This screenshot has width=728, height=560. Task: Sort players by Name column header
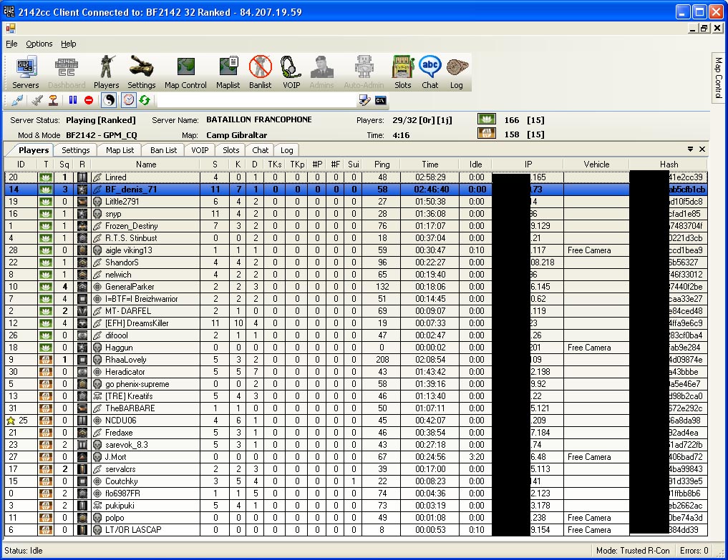[145, 164]
